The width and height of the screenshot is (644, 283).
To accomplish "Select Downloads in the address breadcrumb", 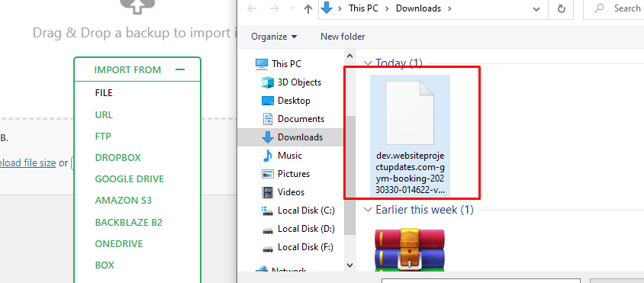I will [x=418, y=8].
